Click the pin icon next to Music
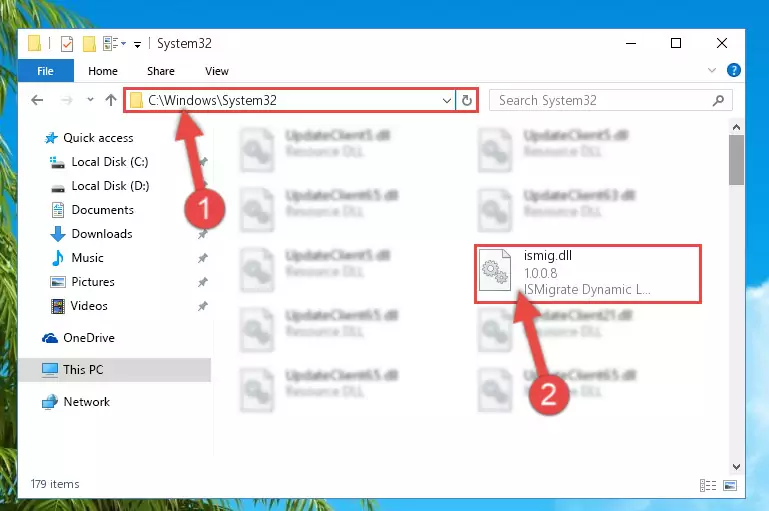The image size is (769, 511). coord(203,258)
